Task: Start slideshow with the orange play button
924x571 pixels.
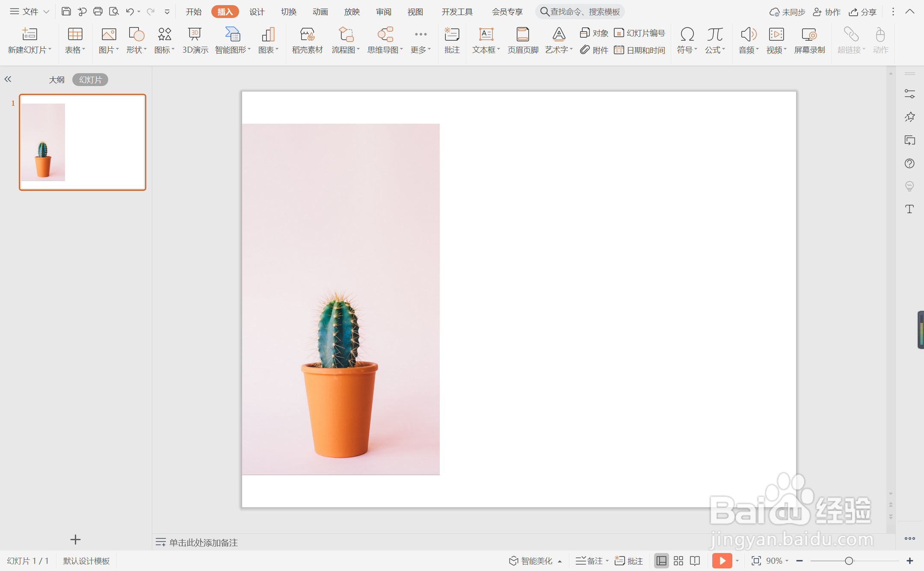Action: (722, 561)
